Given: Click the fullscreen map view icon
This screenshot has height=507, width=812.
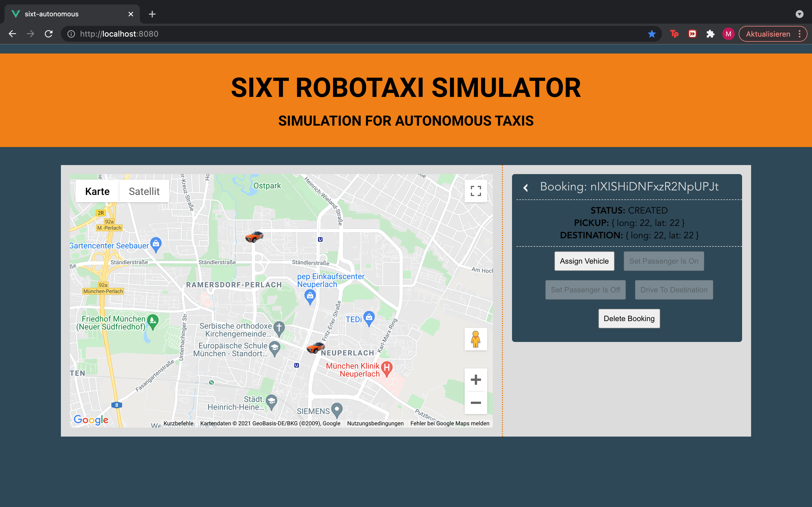Looking at the screenshot, I should (475, 191).
